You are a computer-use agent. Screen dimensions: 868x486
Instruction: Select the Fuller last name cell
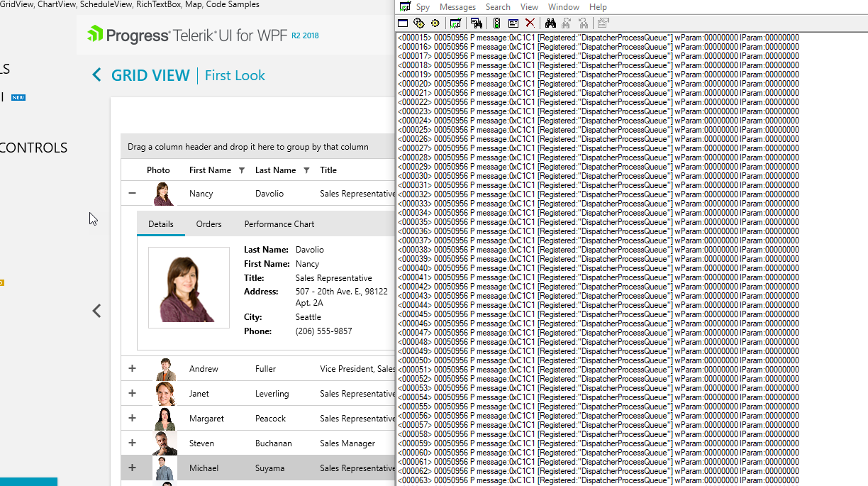[x=266, y=369]
